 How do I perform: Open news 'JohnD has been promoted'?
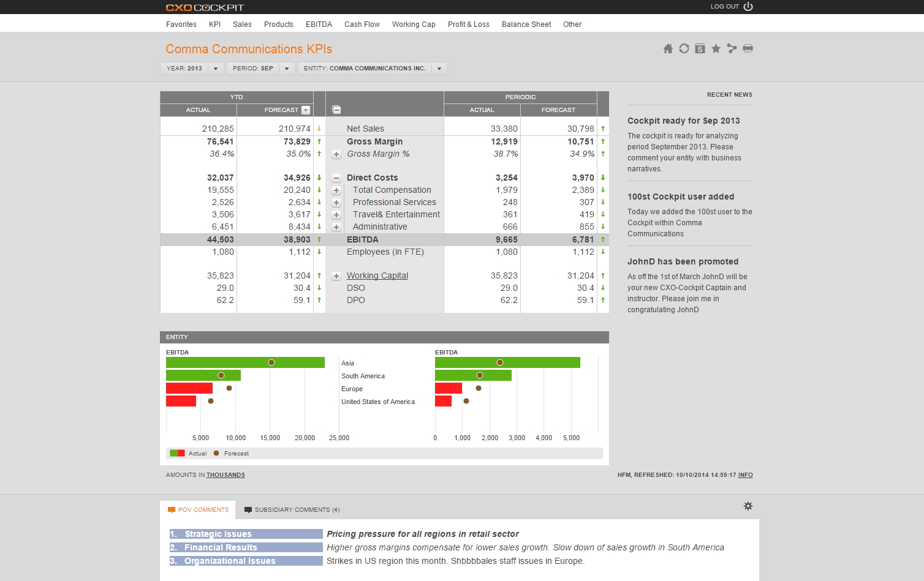683,261
